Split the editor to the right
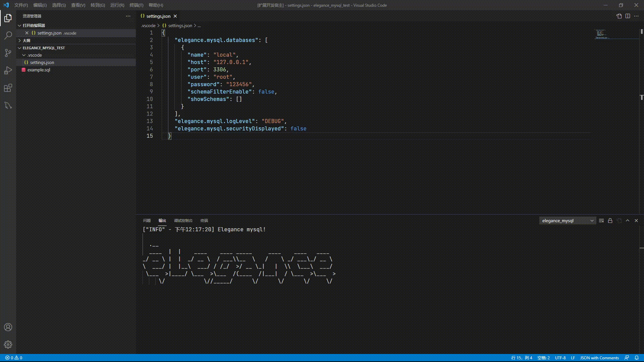 pyautogui.click(x=628, y=16)
